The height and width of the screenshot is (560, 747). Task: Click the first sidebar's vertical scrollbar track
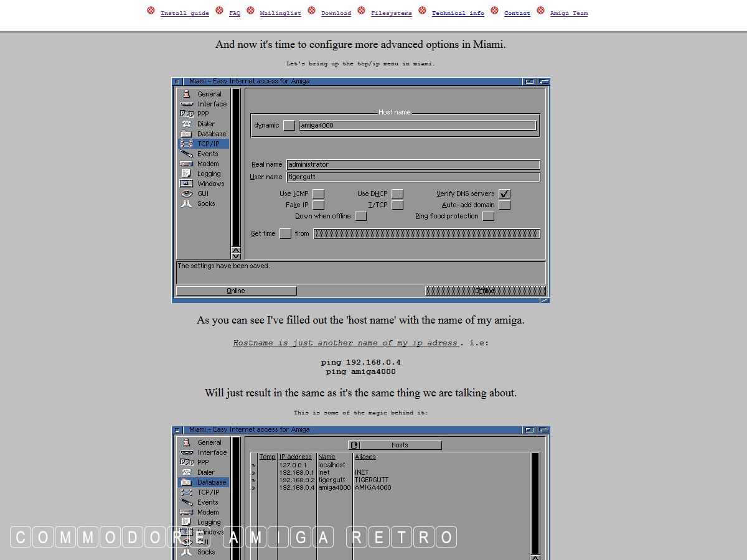click(236, 167)
